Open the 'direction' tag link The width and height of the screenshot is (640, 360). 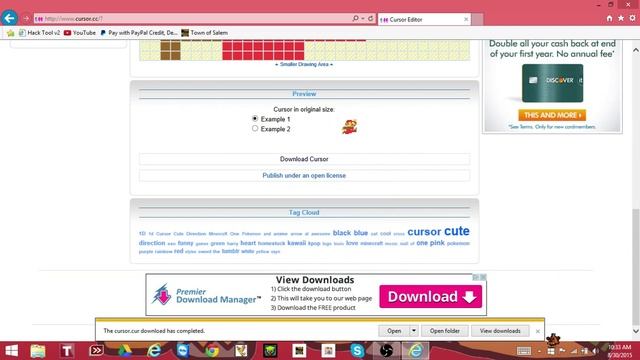[152, 243]
